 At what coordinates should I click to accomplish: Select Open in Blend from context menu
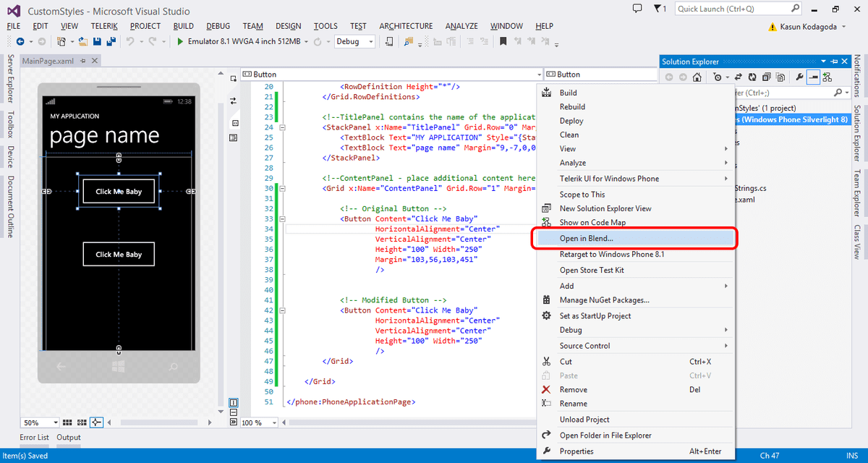tap(586, 237)
